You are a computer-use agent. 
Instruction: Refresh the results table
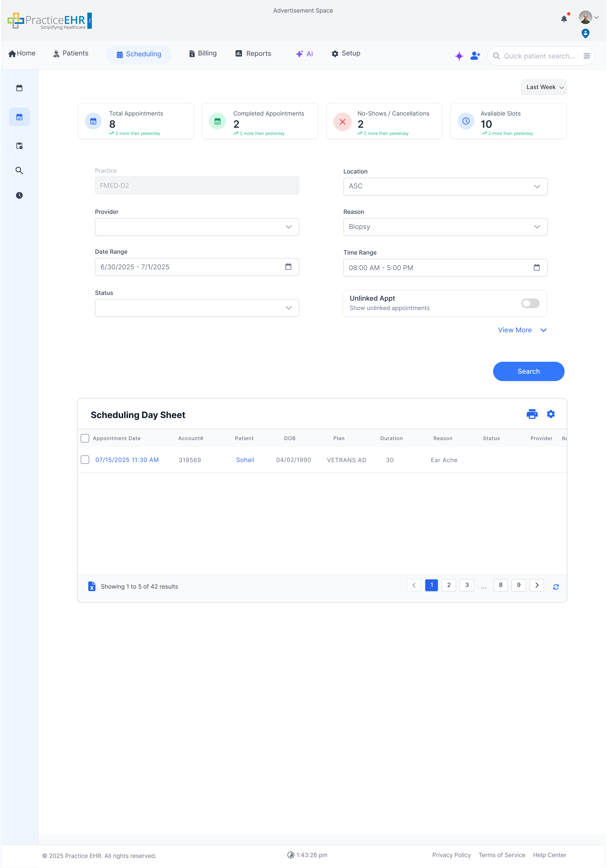[x=556, y=586]
